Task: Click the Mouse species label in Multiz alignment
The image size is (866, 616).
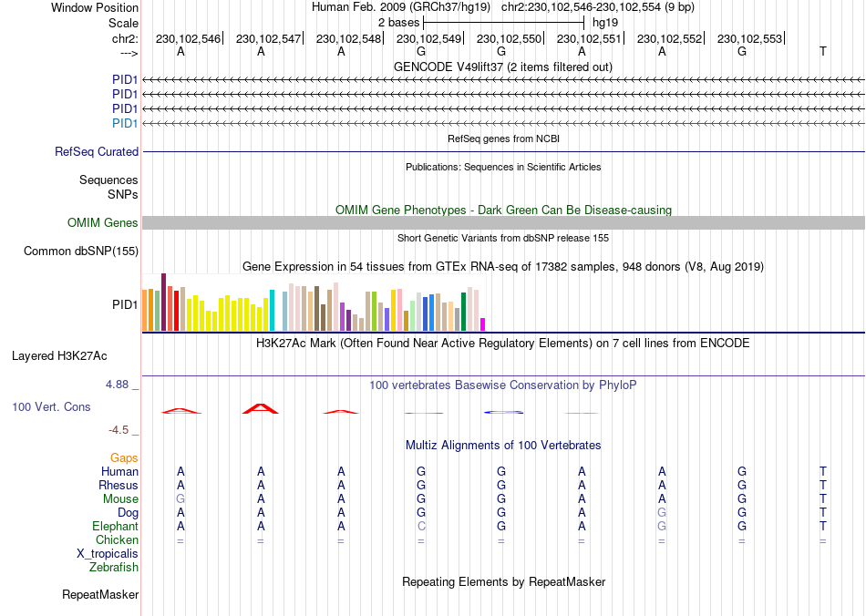Action: coord(120,499)
